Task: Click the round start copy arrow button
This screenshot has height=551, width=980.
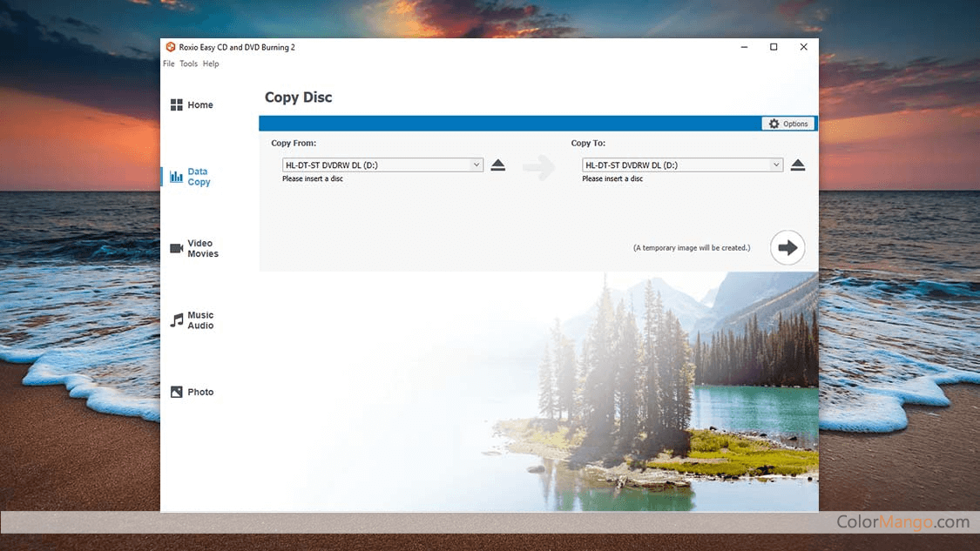Action: (787, 248)
